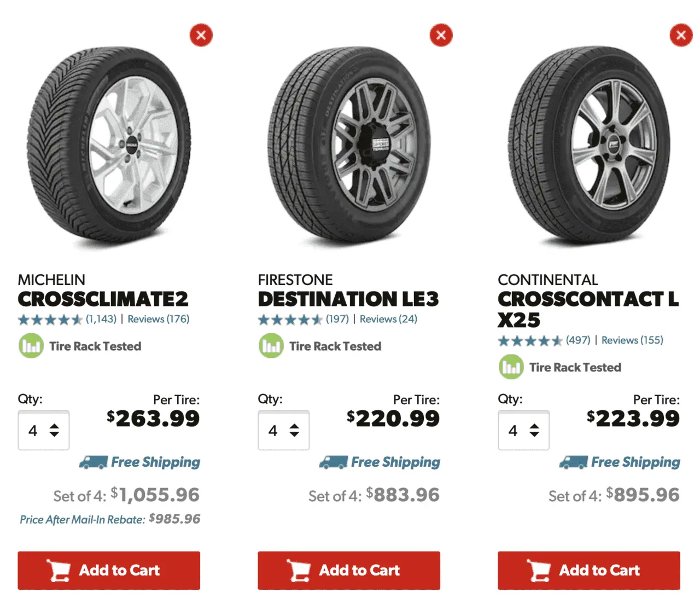The width and height of the screenshot is (700, 598).
Task: Open Reviews (176) link for Michelin
Action: tap(158, 319)
